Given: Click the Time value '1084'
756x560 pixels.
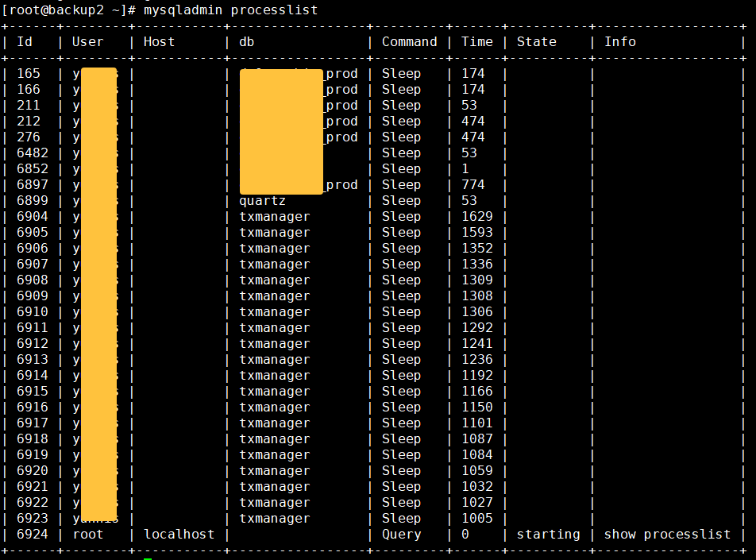Looking at the screenshot, I should point(476,455).
